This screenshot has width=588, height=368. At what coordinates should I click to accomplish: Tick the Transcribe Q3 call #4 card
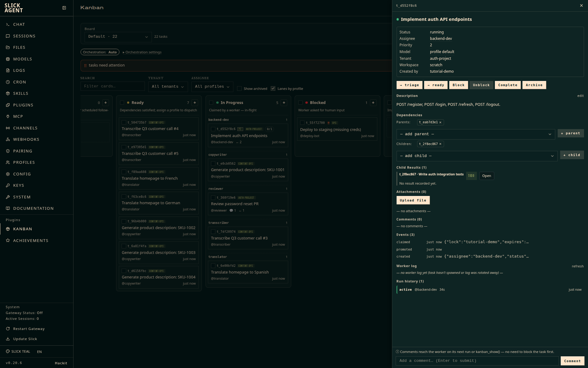point(124,123)
